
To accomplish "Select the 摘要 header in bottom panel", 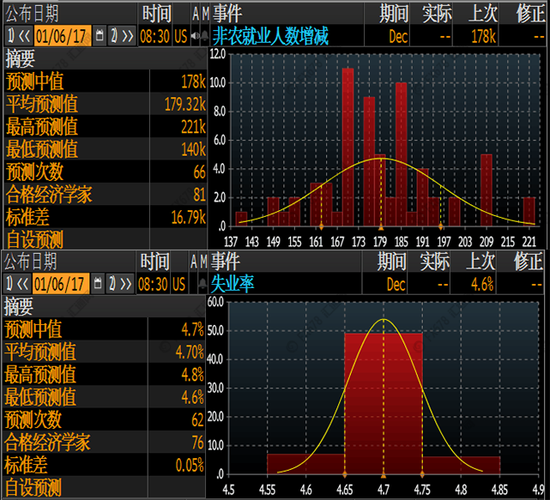I will [19, 307].
